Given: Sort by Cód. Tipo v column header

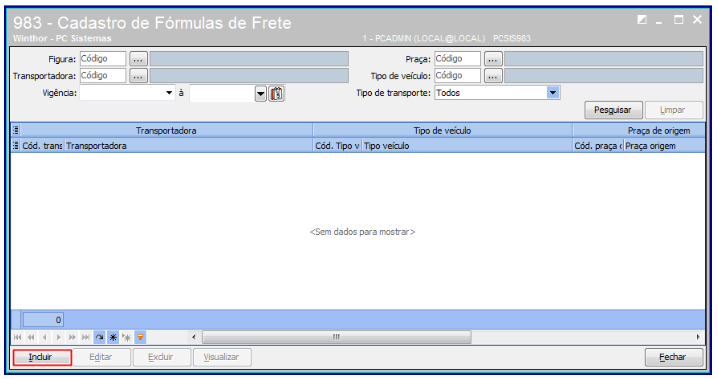Looking at the screenshot, I should pos(337,146).
